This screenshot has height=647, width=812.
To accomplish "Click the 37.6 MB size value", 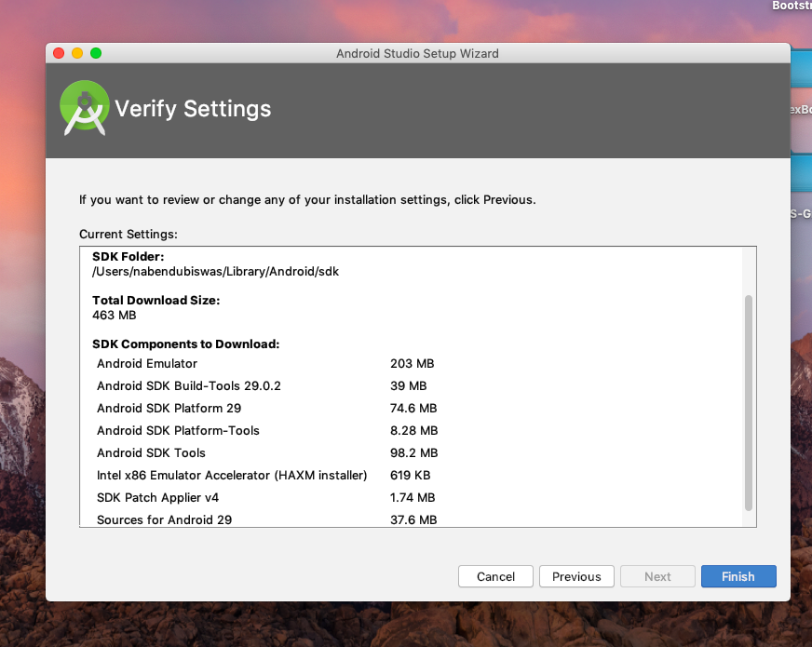I will tap(413, 519).
